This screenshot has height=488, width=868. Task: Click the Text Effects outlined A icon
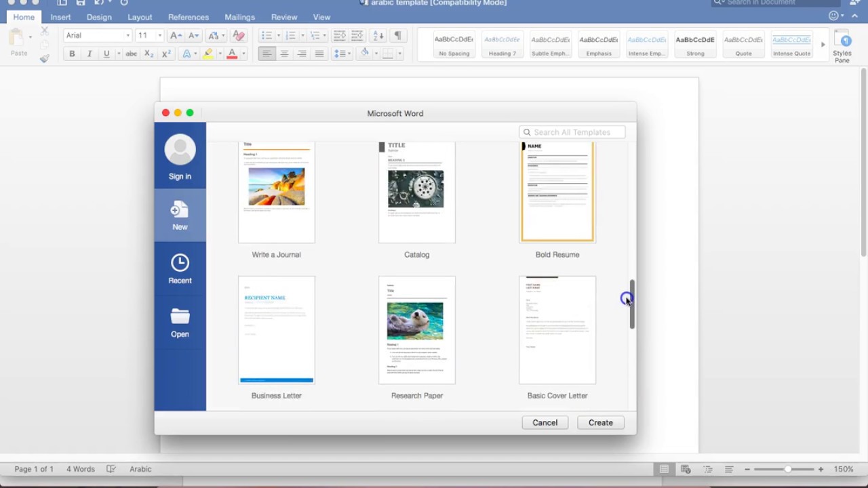(x=186, y=54)
